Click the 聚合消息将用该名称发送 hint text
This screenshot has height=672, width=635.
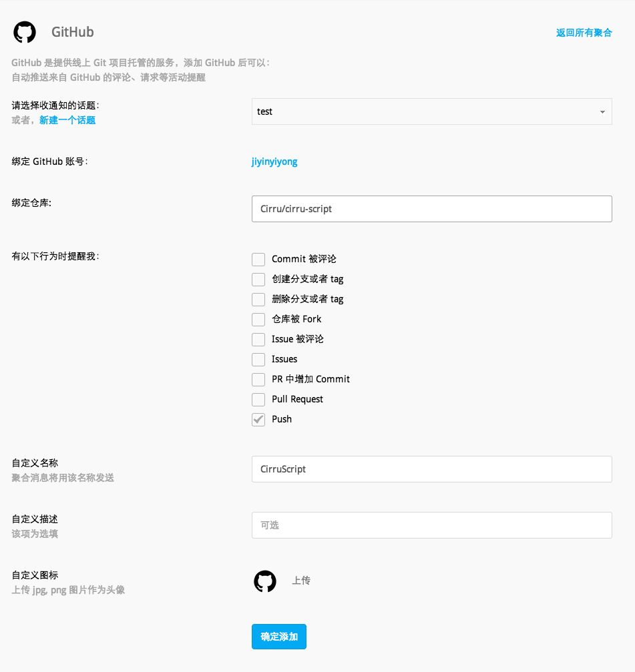point(63,478)
